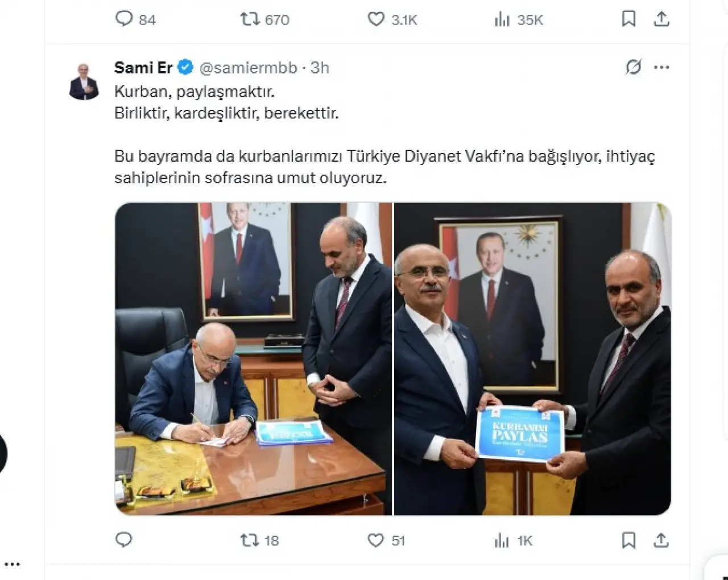View the 35K views count
The height and width of the screenshot is (580, 728).
point(519,19)
